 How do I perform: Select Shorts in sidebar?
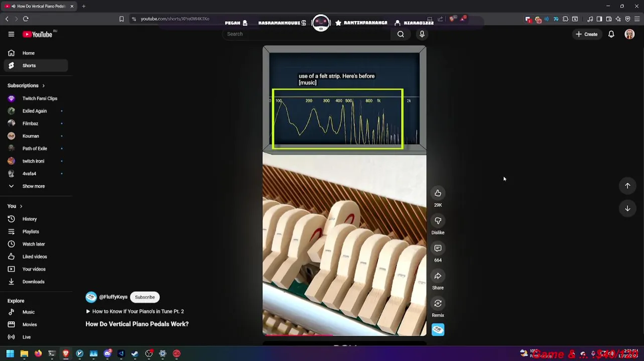[35, 66]
